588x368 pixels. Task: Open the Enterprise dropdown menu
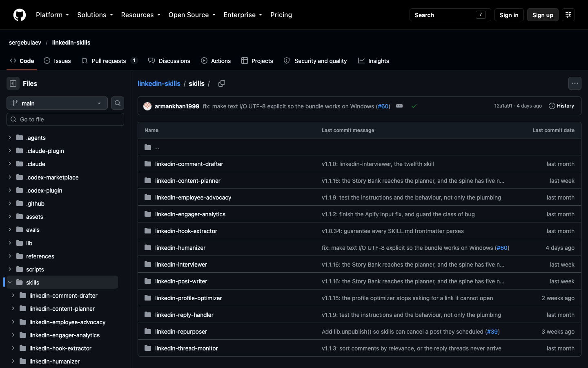tap(243, 15)
